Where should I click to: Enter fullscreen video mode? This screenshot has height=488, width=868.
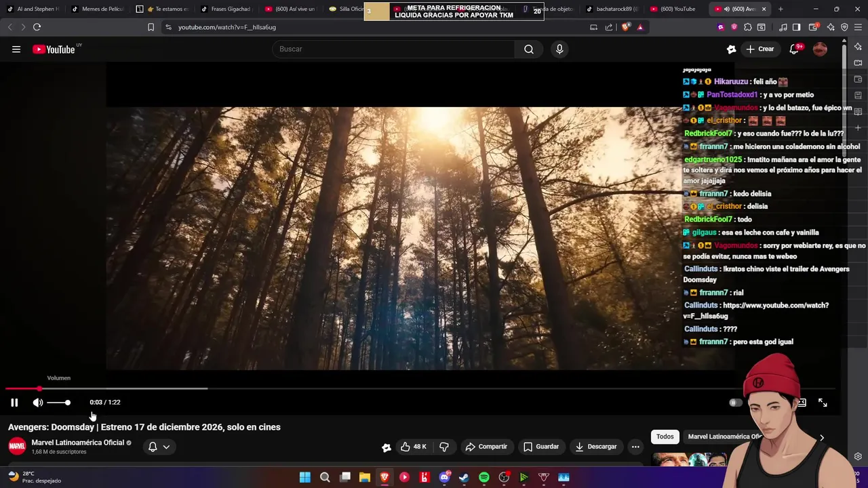point(823,403)
